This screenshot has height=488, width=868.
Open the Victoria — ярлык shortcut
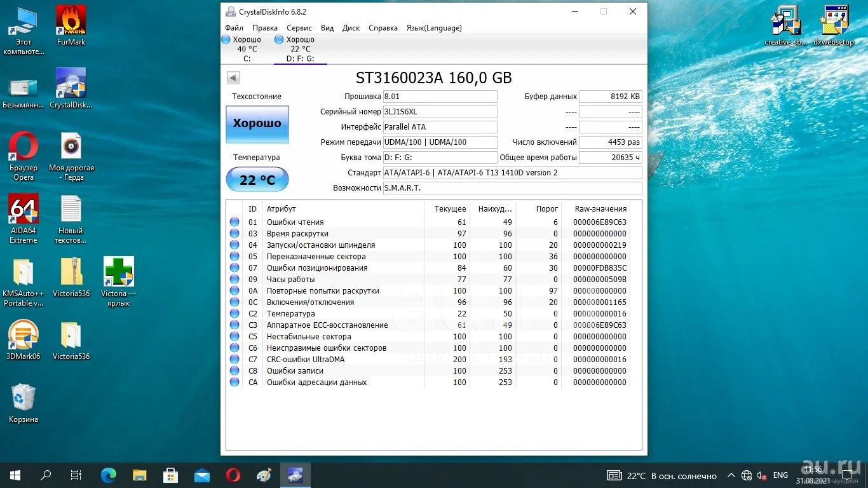(x=118, y=282)
